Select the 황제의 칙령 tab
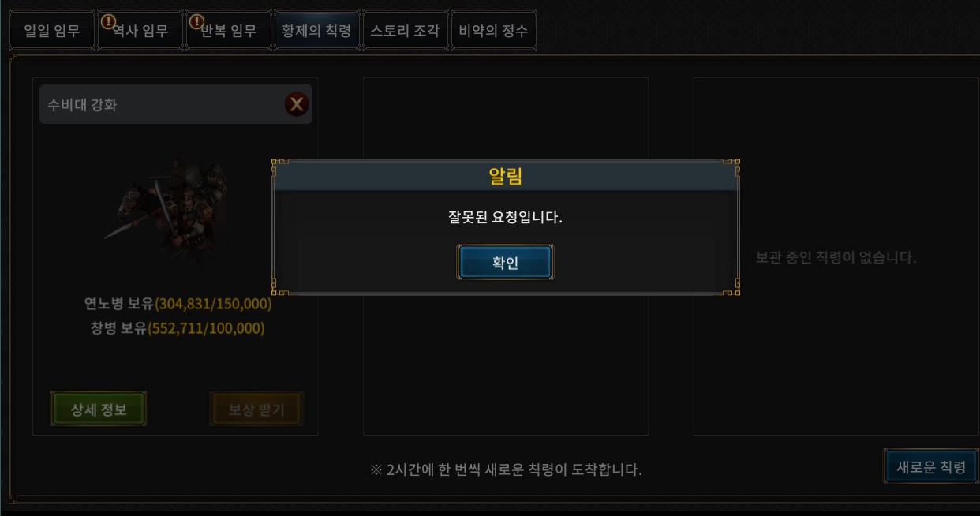The width and height of the screenshot is (980, 516). [x=317, y=32]
